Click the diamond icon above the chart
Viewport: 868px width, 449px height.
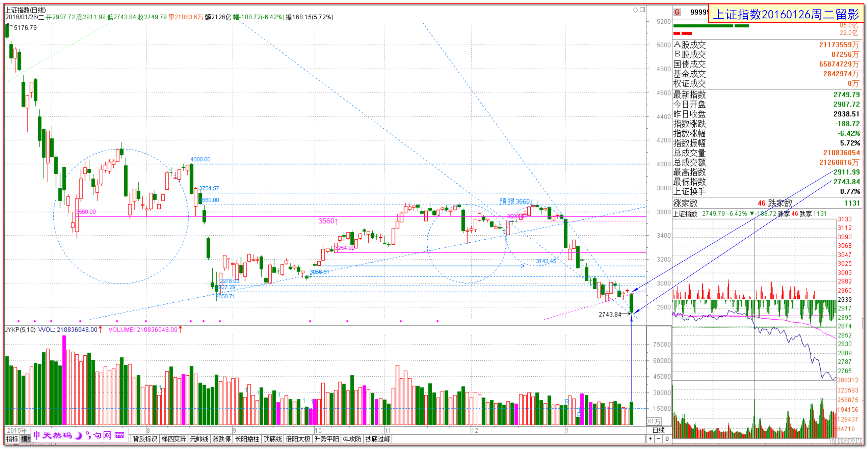pyautogui.click(x=635, y=10)
